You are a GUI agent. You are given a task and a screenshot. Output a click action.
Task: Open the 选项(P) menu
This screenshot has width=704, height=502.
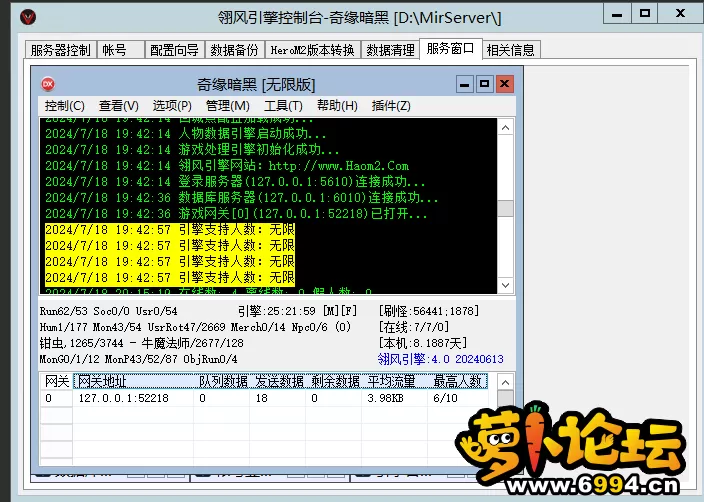(172, 106)
